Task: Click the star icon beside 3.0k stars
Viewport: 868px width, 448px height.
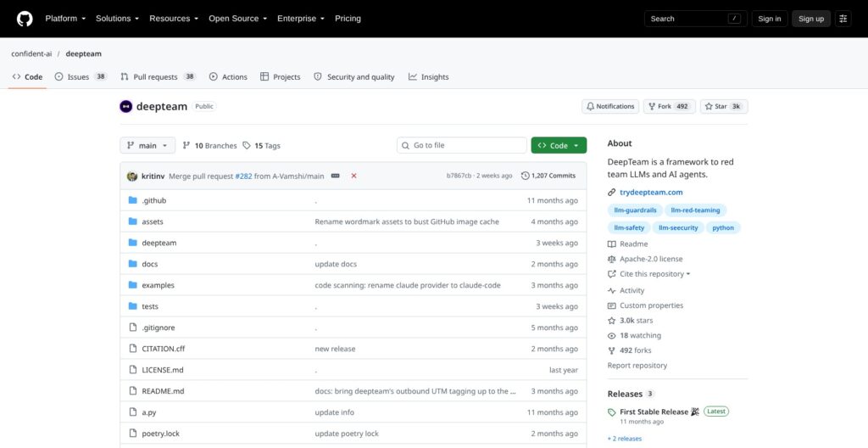Action: click(612, 321)
